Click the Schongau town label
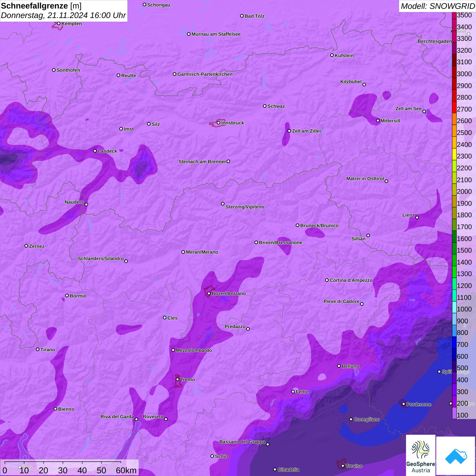Image resolution: width=476 pixels, height=476 pixels. (x=159, y=5)
